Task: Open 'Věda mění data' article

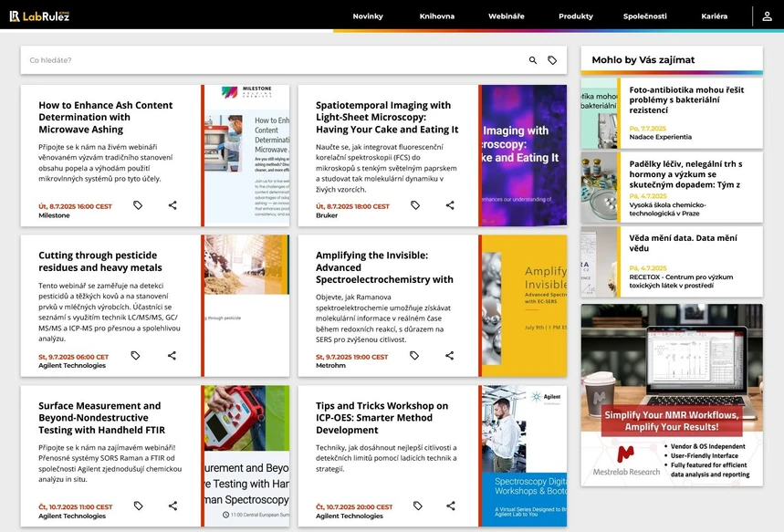Action: pyautogui.click(x=683, y=243)
